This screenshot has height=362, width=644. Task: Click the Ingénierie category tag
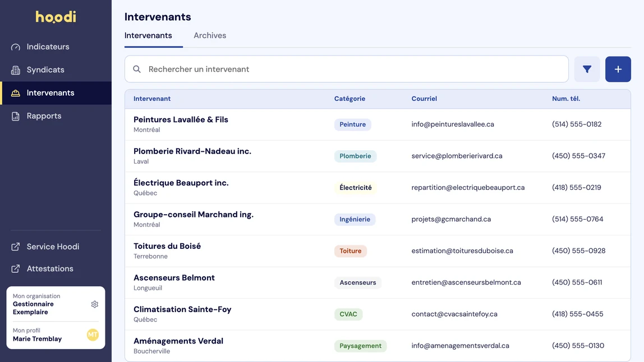pos(355,219)
